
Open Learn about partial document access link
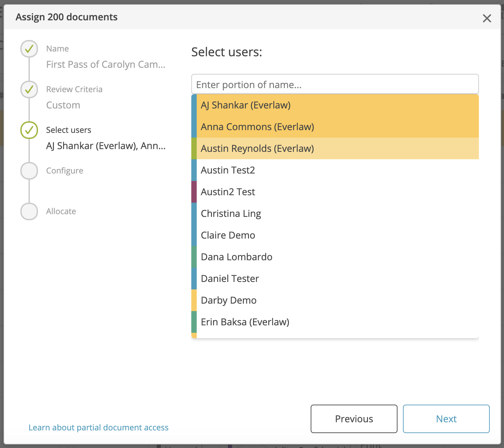coord(98,428)
